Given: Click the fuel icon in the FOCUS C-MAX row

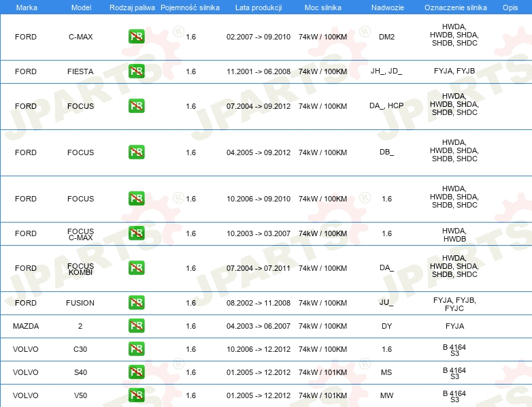Looking at the screenshot, I should [136, 233].
